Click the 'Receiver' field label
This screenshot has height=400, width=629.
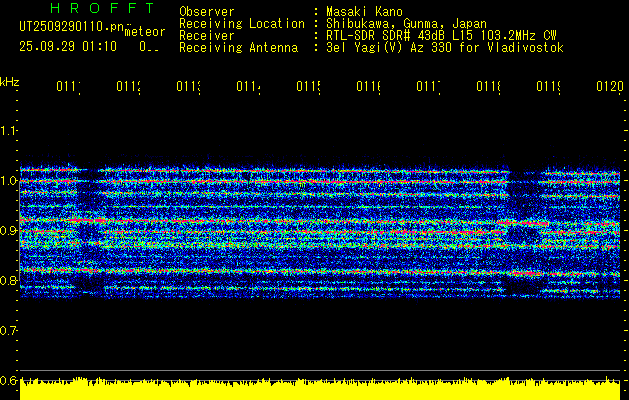coord(207,36)
